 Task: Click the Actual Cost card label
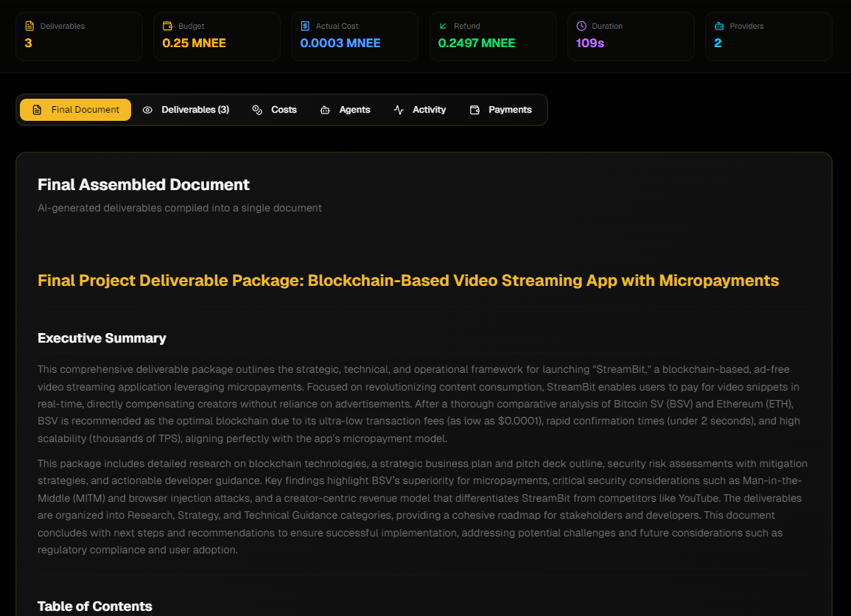(337, 26)
